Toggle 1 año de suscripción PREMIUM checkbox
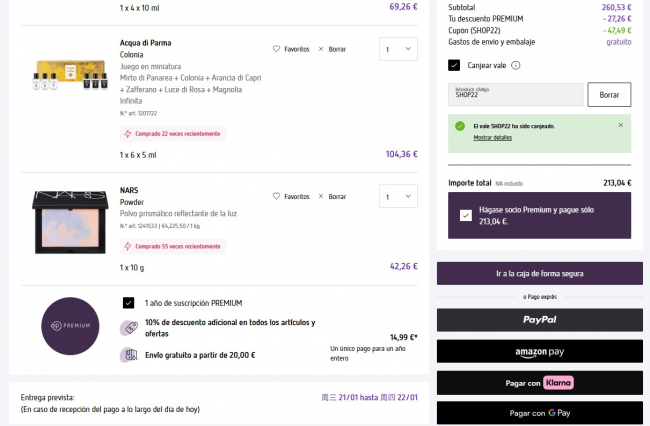 click(128, 302)
